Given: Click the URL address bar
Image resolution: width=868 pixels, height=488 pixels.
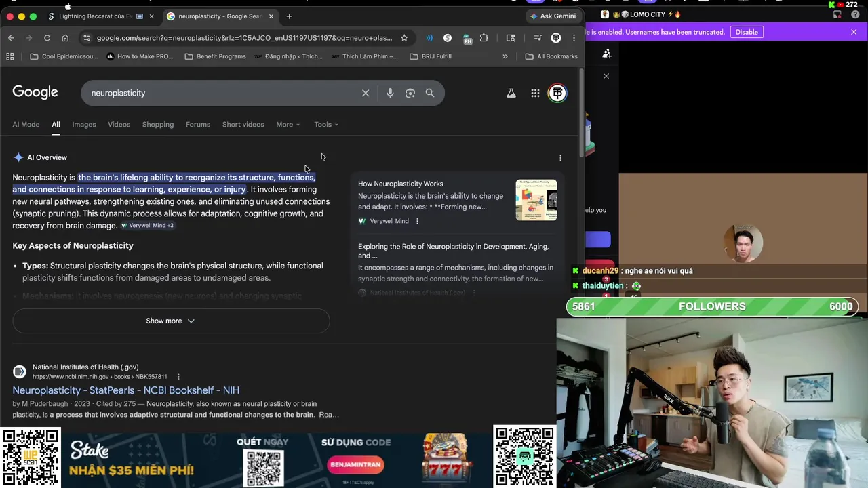Looking at the screenshot, I should point(244,38).
